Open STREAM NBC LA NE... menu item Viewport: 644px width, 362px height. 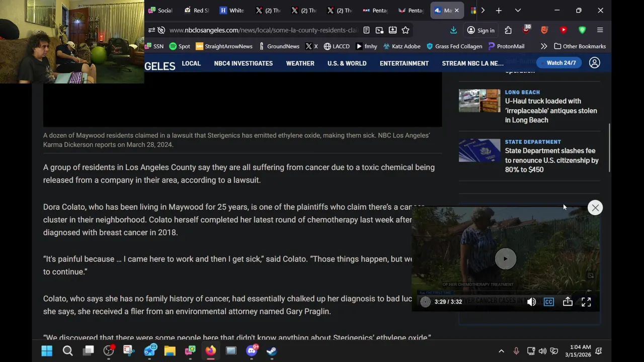click(473, 63)
